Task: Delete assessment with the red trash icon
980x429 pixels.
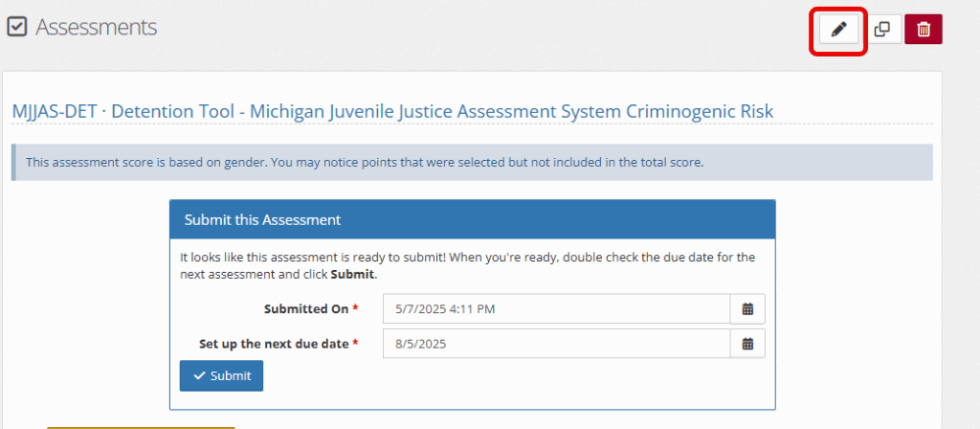Action: 924,30
